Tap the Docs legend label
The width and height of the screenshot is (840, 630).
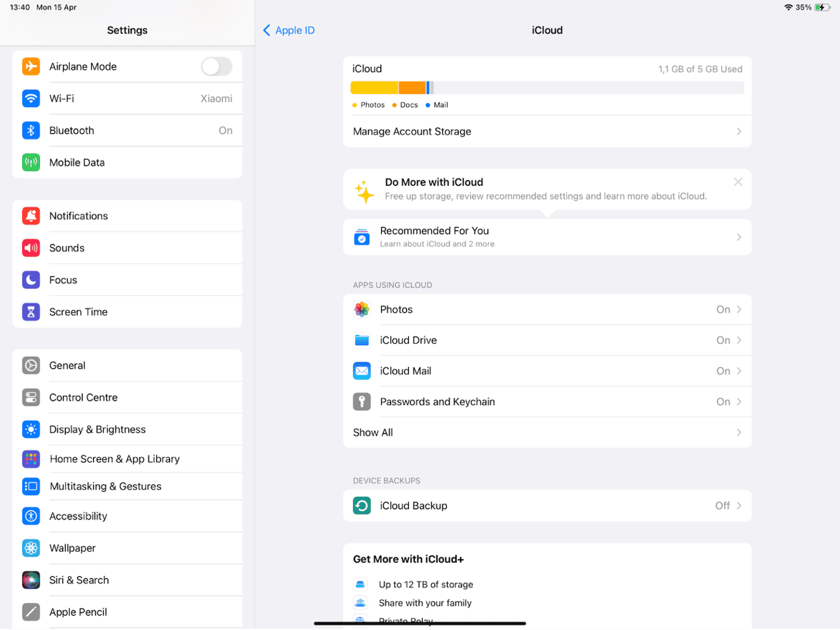coord(409,105)
